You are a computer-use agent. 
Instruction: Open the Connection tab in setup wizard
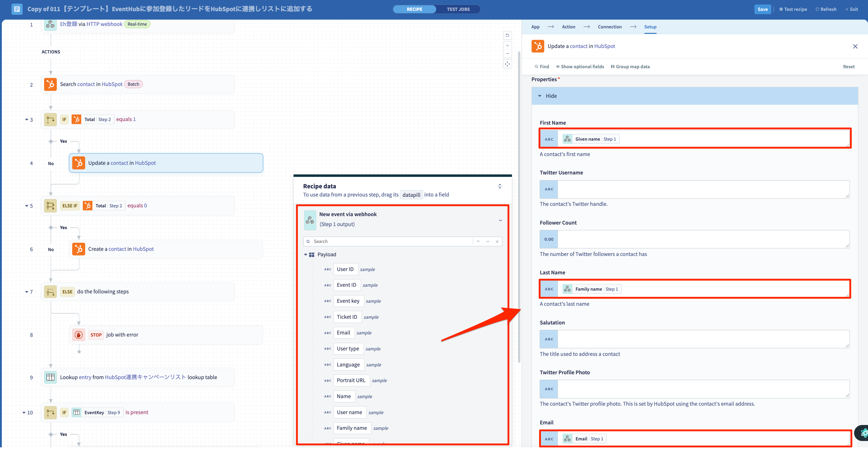[609, 27]
